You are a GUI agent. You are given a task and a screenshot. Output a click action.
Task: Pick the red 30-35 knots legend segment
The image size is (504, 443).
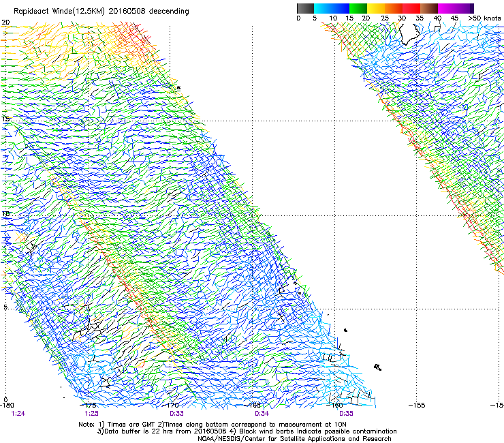pyautogui.click(x=411, y=8)
